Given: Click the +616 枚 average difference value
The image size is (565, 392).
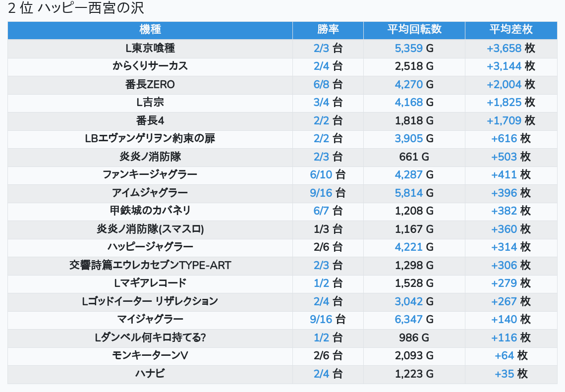Looking at the screenshot, I should (x=510, y=139).
